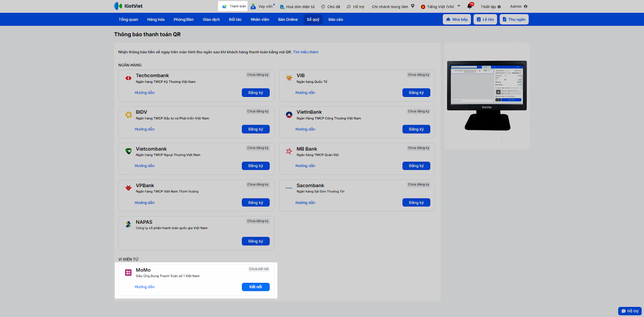The height and width of the screenshot is (317, 644).
Task: Expand Tiếng Việt (VN) language dropdown
Action: point(440,6)
